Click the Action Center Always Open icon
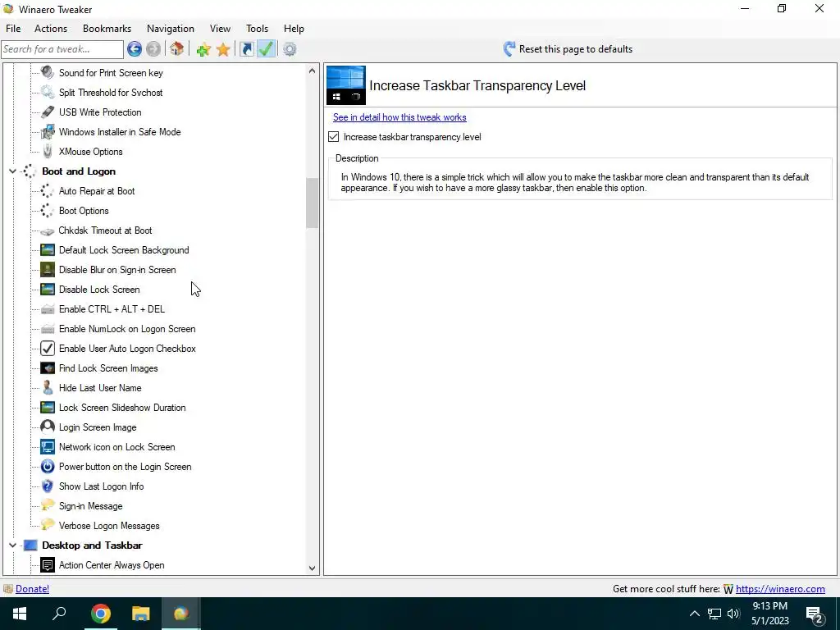This screenshot has height=630, width=840. click(48, 565)
